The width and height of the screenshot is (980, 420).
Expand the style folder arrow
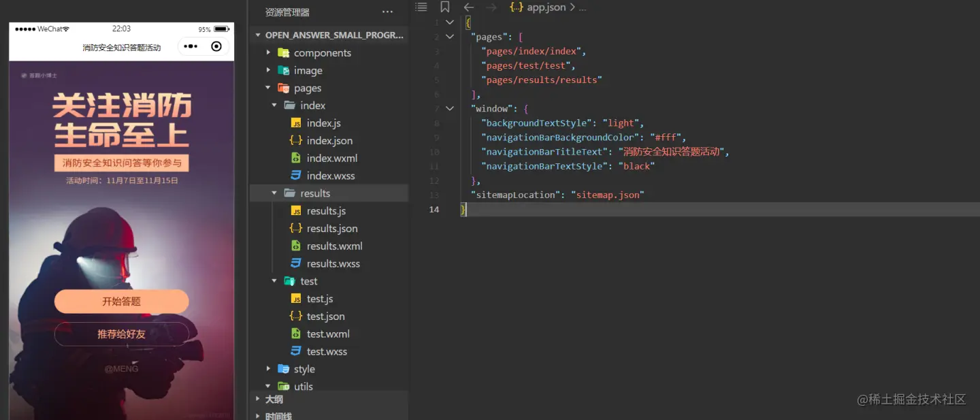click(268, 369)
